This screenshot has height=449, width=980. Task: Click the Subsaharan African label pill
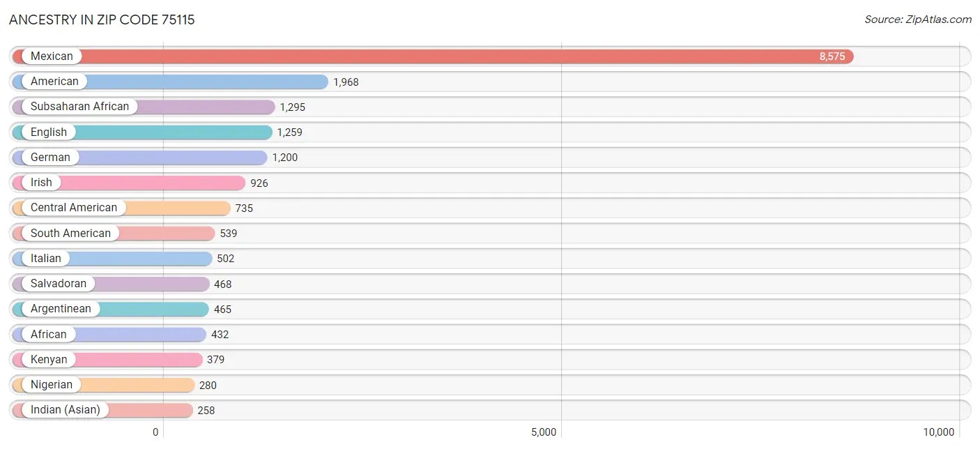pos(78,106)
